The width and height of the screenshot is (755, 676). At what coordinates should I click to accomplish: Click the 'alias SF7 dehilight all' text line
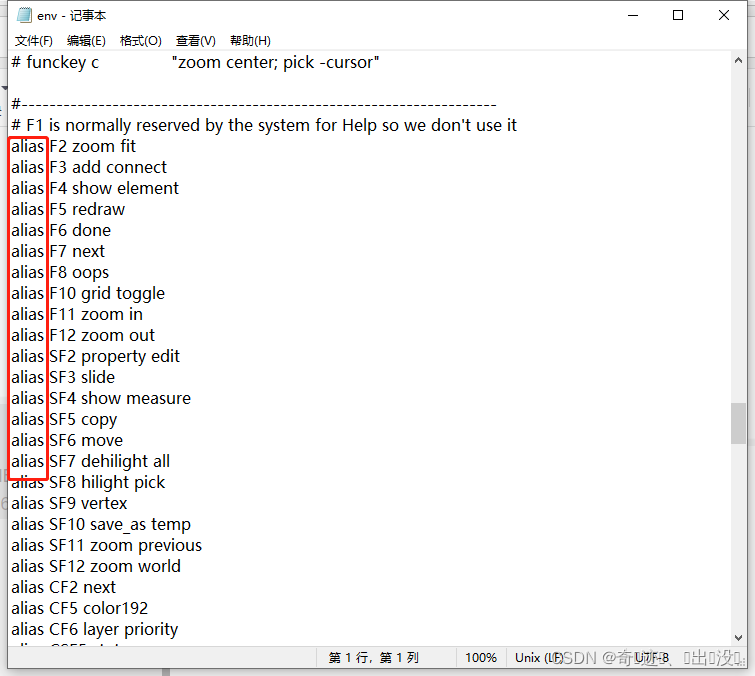coord(108,462)
